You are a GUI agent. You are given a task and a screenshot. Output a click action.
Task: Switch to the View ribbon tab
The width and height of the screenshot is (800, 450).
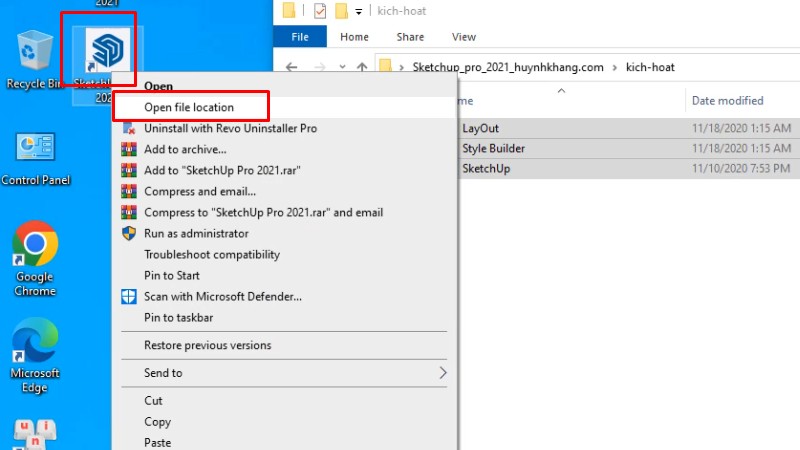(464, 37)
